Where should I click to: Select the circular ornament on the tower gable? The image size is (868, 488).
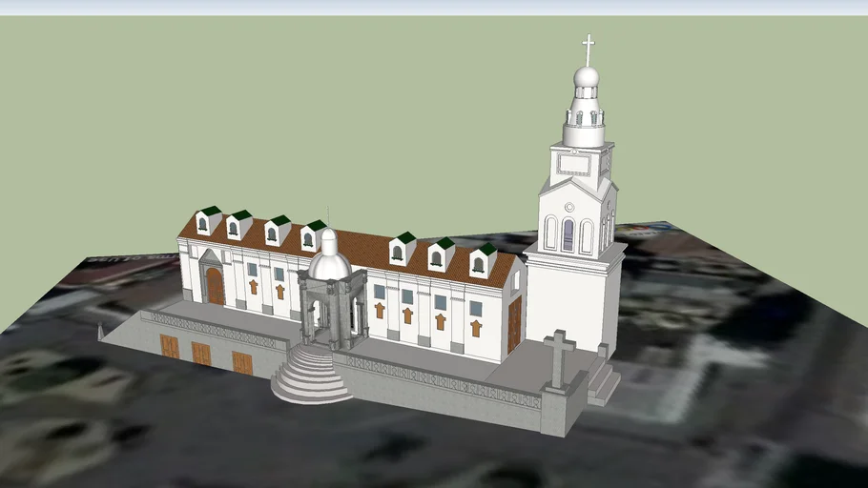(569, 207)
